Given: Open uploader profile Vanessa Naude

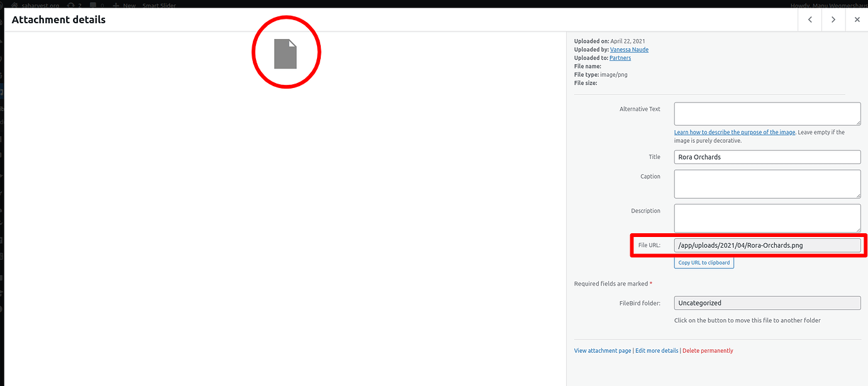Looking at the screenshot, I should (x=629, y=49).
